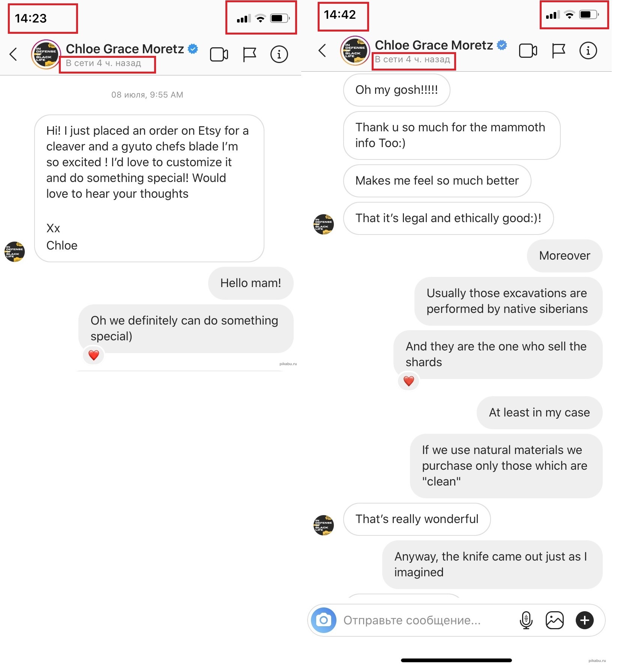Tap the flag icon in the 14:23 screen
This screenshot has height=672, width=617.
[x=249, y=54]
